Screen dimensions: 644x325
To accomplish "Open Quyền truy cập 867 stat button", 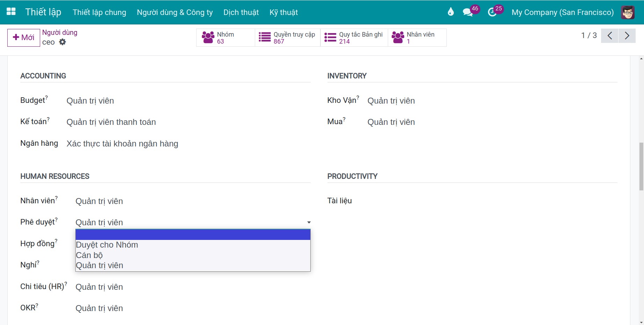I will point(288,38).
